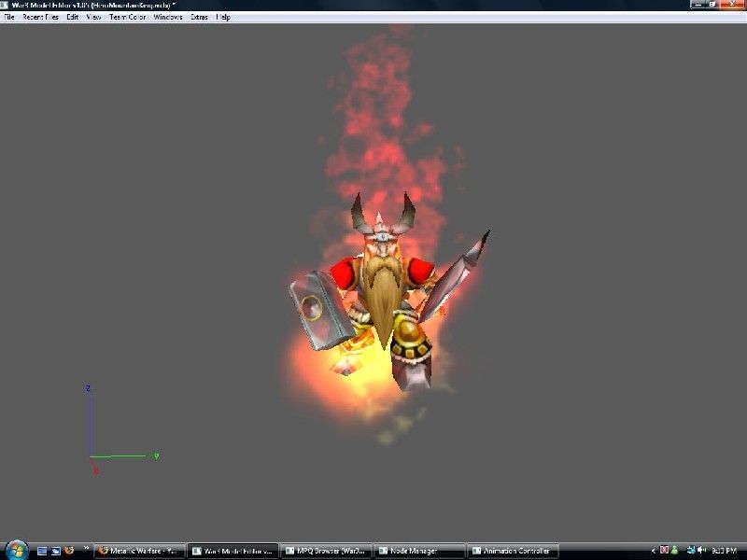
Task: Click the red system tray icon
Action: [664, 551]
